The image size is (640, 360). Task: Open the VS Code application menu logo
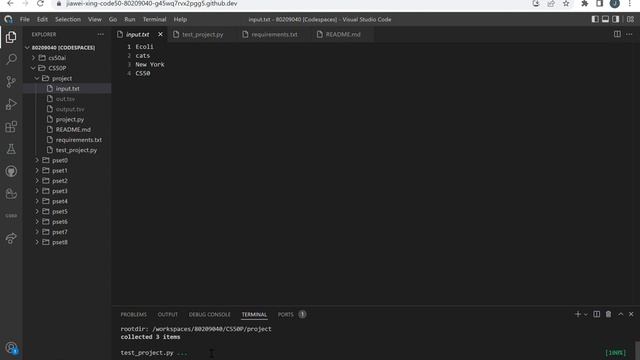pos(9,19)
